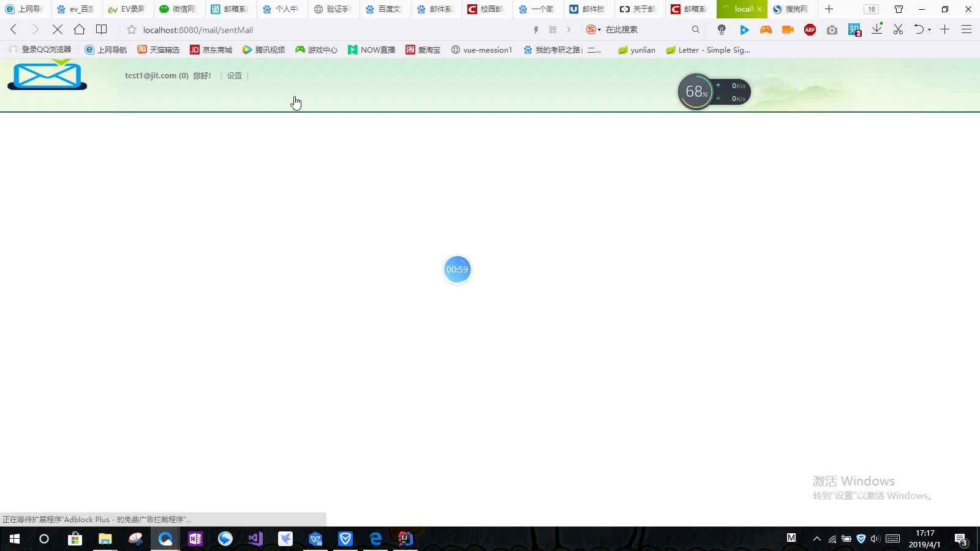Bookmark this page with the star icon
The width and height of the screenshot is (980, 551).
coord(132,29)
